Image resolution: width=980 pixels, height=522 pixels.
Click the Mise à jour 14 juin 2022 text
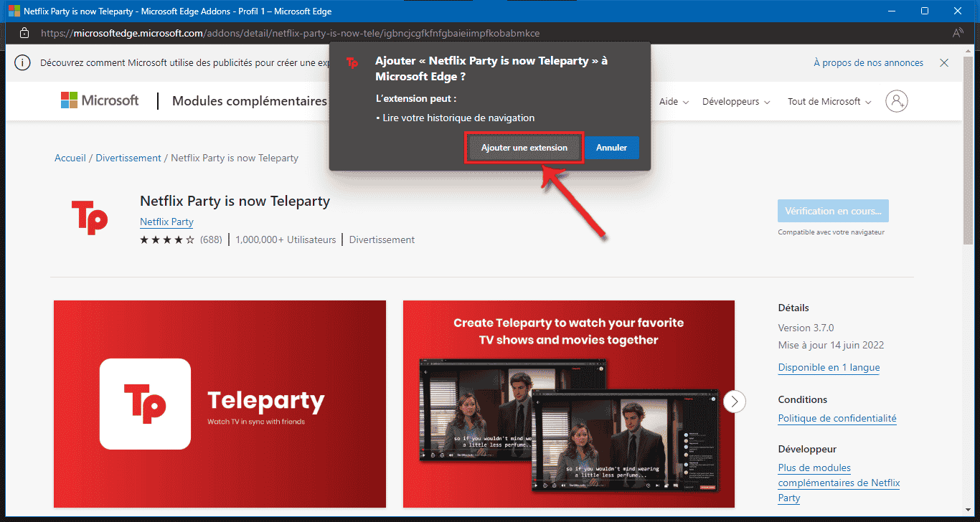(831, 345)
